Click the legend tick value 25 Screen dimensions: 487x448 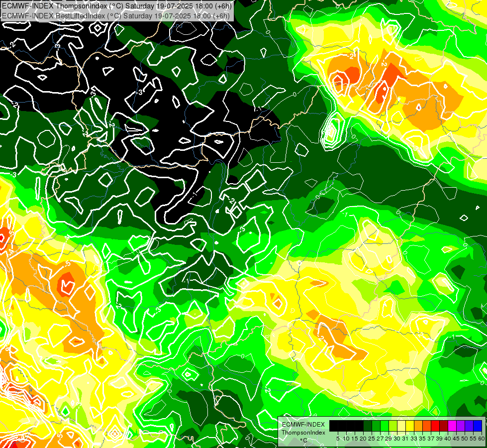point(372,439)
